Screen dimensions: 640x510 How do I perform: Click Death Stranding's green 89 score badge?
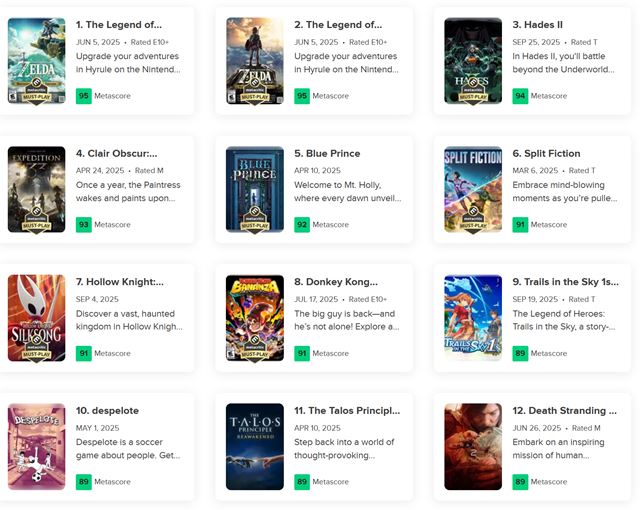[x=520, y=481]
